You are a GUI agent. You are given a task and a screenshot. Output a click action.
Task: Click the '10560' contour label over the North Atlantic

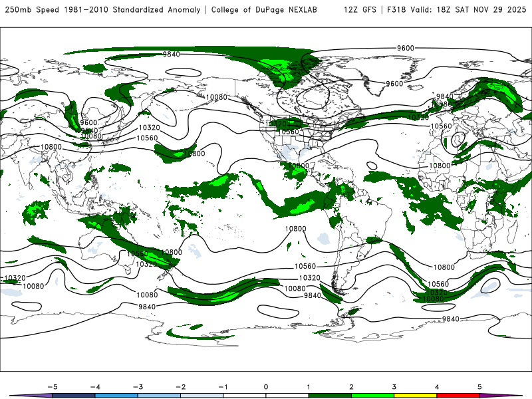coord(441,126)
